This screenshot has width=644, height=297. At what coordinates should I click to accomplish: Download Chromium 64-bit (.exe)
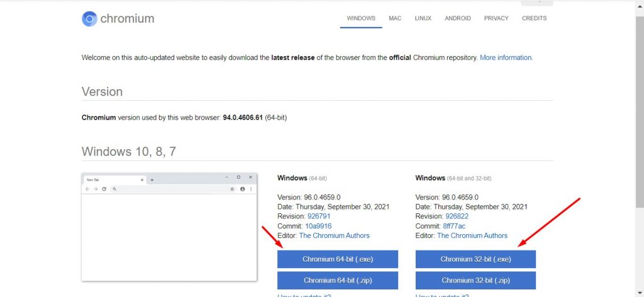point(338,259)
